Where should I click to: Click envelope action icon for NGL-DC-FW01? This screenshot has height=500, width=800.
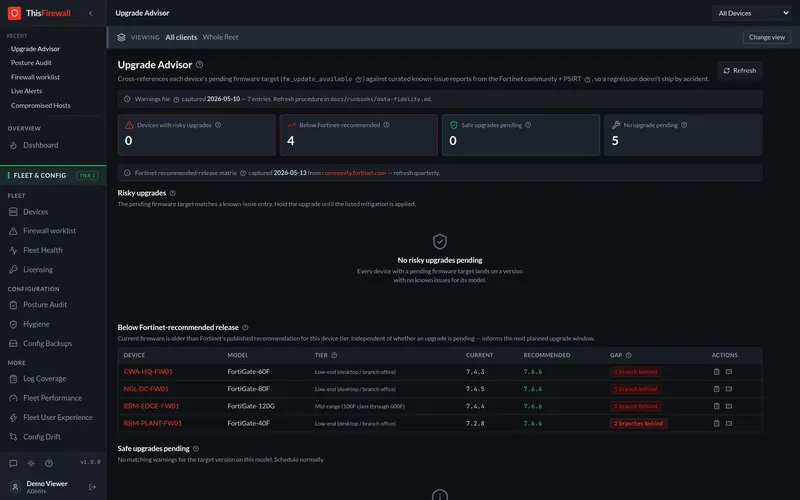click(x=729, y=389)
